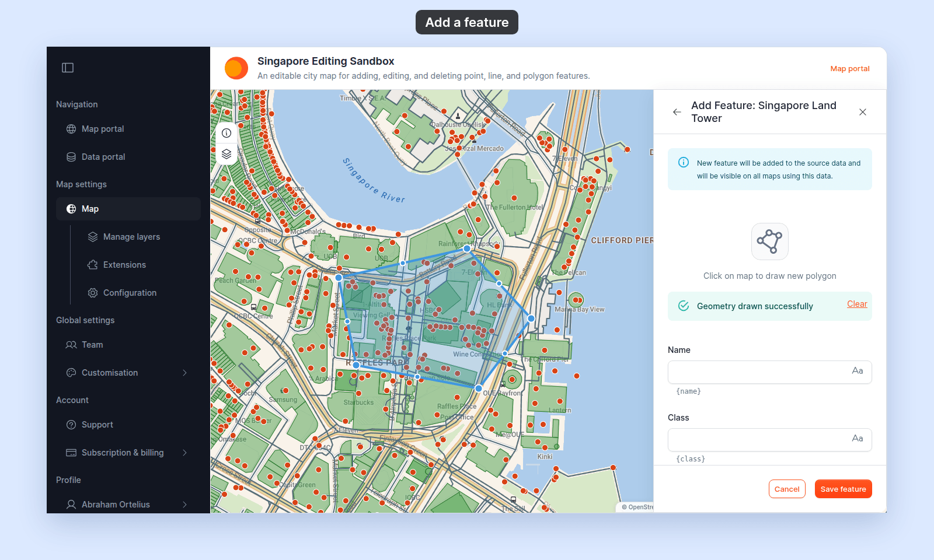This screenshot has width=934, height=560.
Task: Click the Class input field
Action: [770, 440]
